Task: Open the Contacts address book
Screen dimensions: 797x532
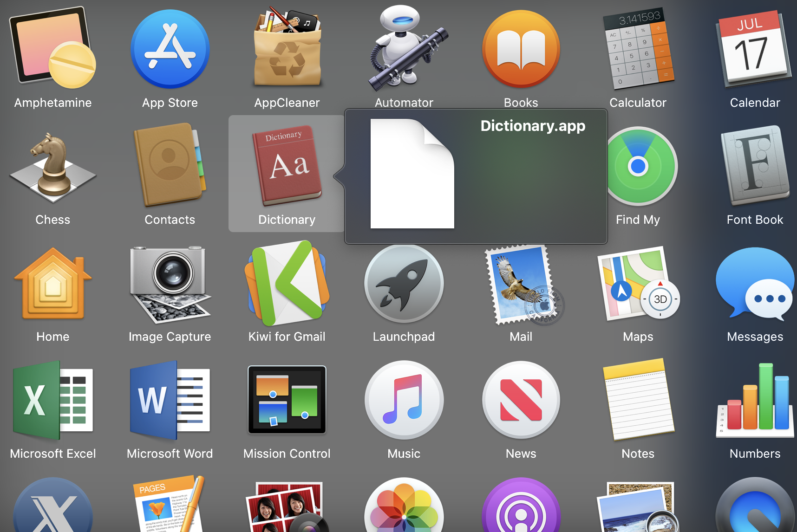Action: click(170, 165)
